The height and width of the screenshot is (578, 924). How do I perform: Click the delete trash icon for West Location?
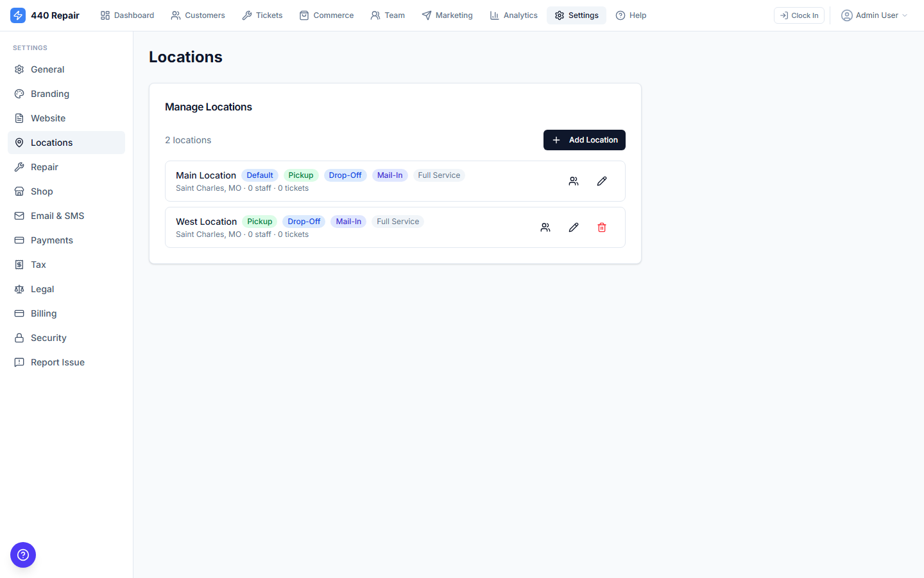point(602,227)
